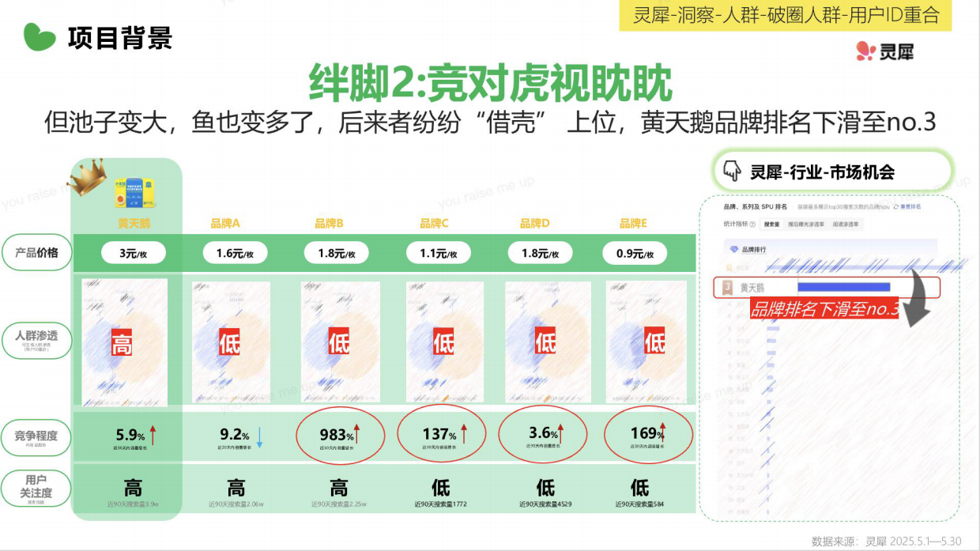Click the 169% competition value

point(646,433)
